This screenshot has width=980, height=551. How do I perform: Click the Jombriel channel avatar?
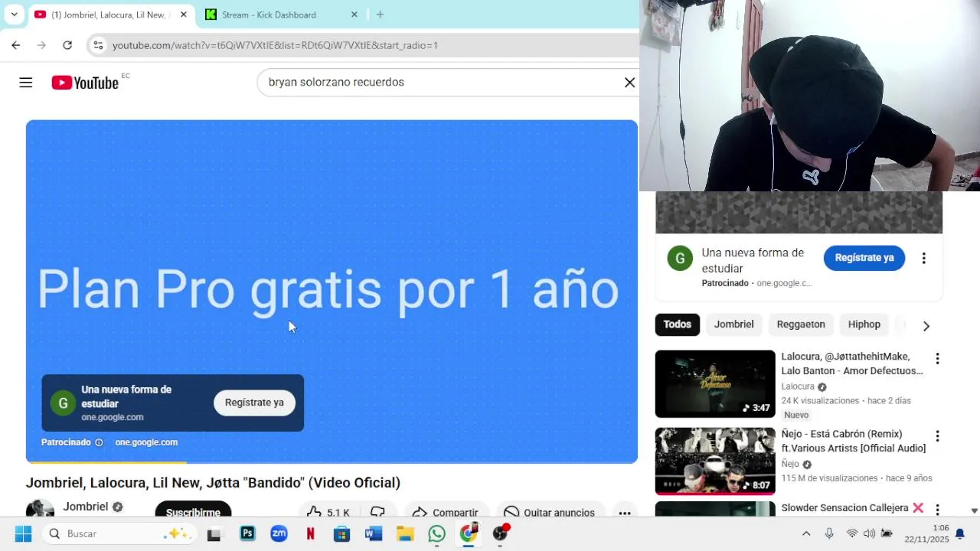click(40, 508)
